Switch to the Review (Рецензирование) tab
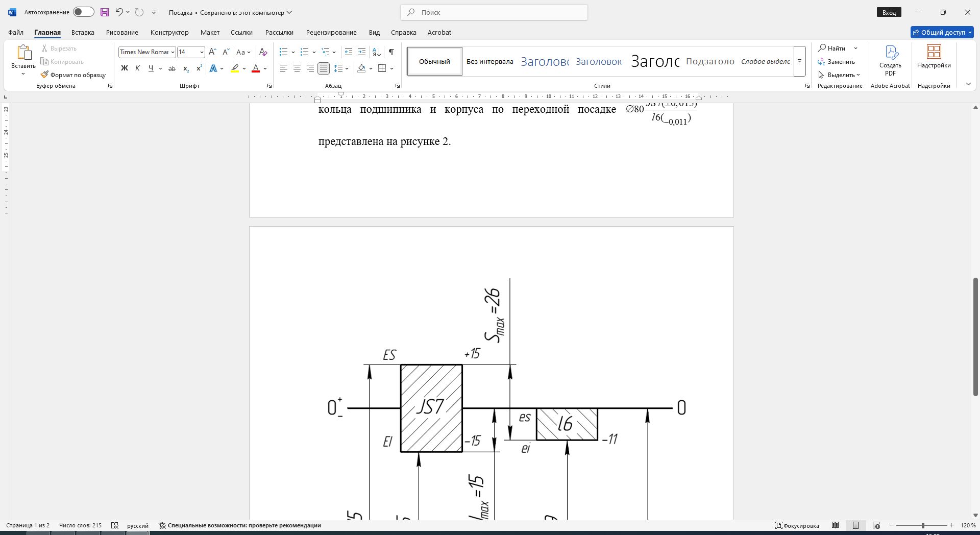980x535 pixels. click(331, 32)
